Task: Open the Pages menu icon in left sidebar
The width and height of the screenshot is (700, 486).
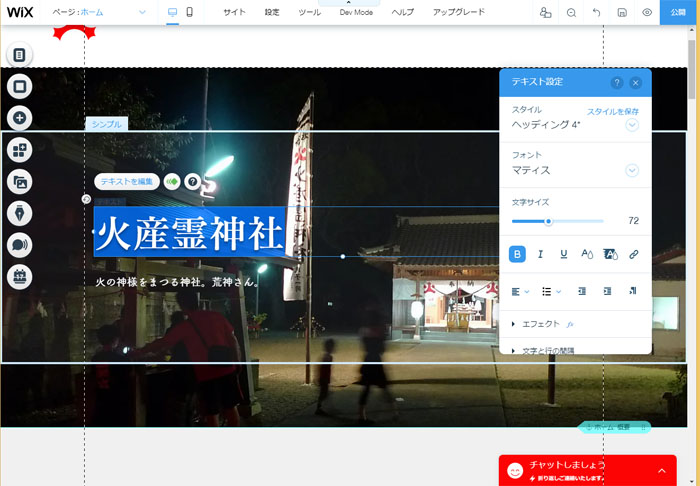Action: tap(19, 55)
